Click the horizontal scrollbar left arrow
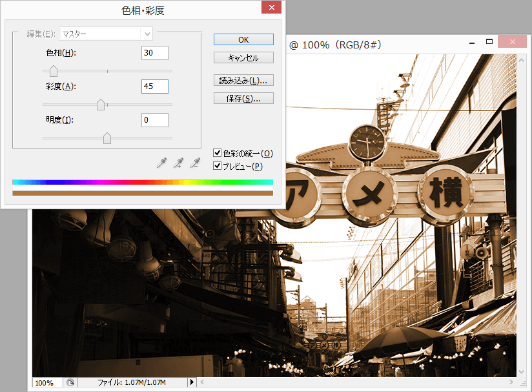The width and height of the screenshot is (532, 392). 202,382
